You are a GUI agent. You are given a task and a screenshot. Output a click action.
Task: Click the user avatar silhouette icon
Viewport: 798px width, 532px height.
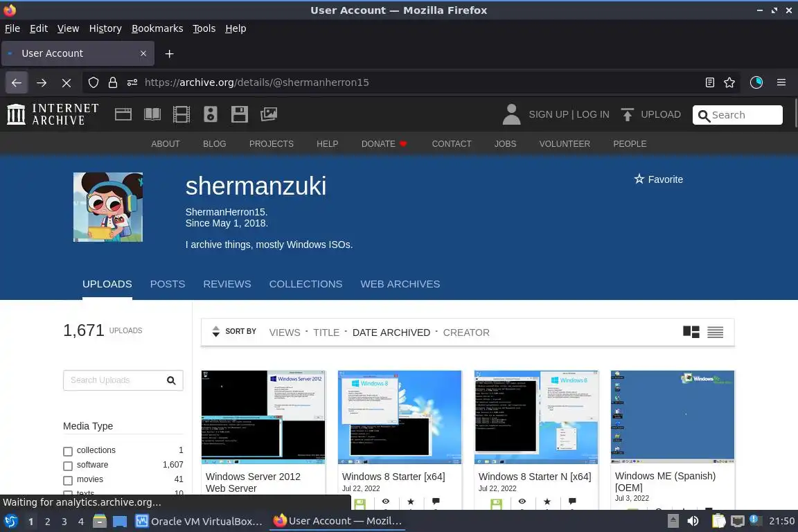(x=511, y=114)
